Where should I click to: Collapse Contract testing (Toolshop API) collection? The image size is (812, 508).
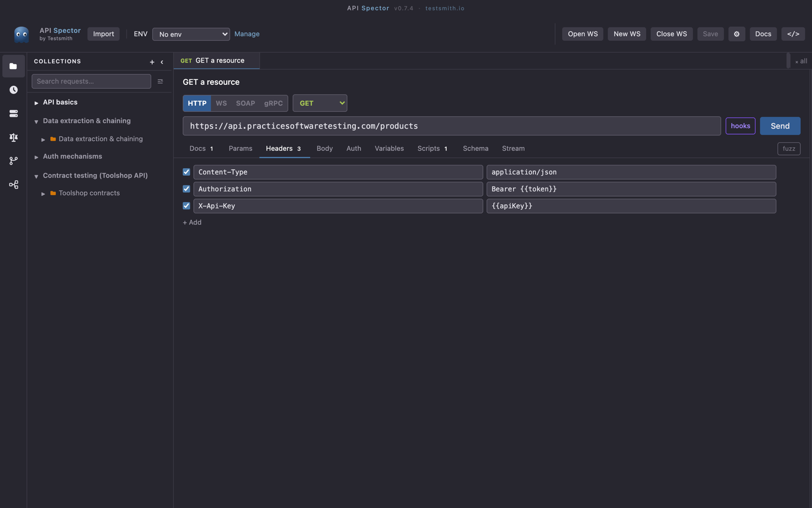[x=37, y=176]
